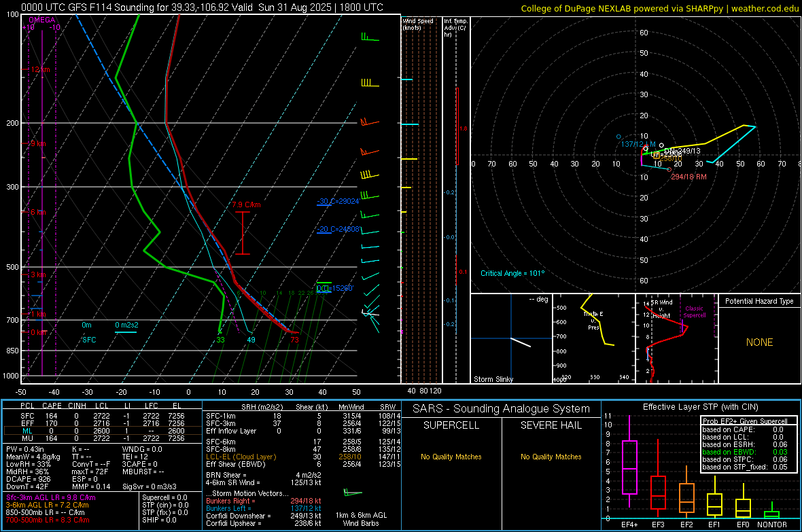Image resolution: width=802 pixels, height=532 pixels.
Task: Click Corfidi Downshear = 249/13 kt
Action: coord(264,516)
